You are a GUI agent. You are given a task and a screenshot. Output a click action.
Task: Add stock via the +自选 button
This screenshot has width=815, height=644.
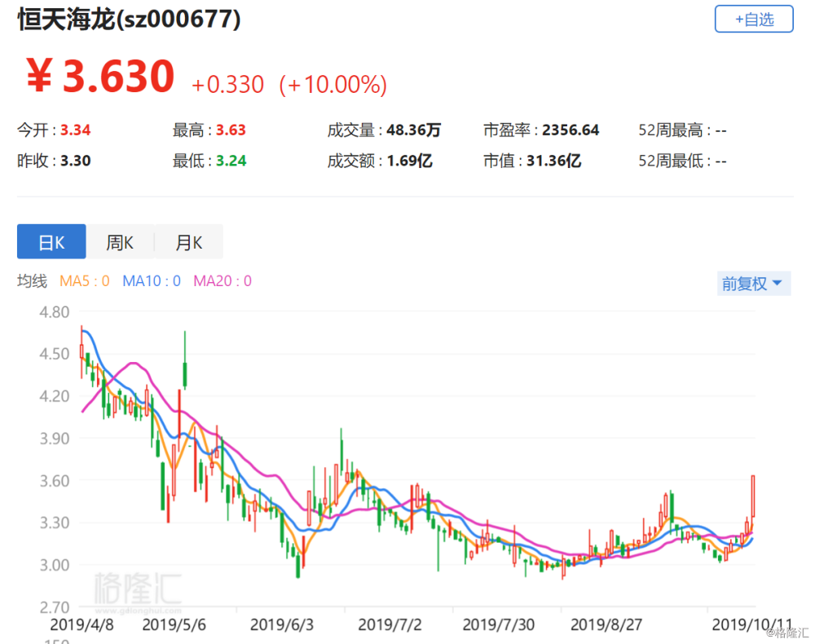[x=754, y=20]
